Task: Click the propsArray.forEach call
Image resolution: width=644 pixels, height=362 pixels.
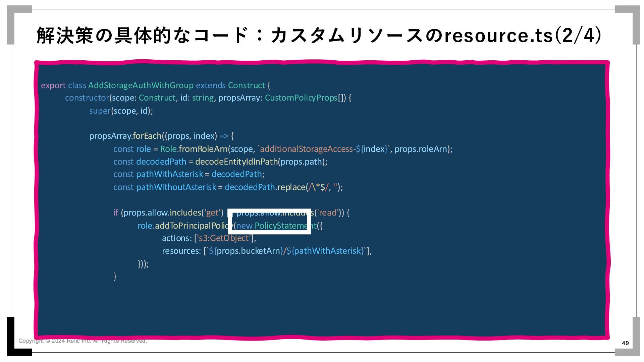Action: [x=125, y=136]
